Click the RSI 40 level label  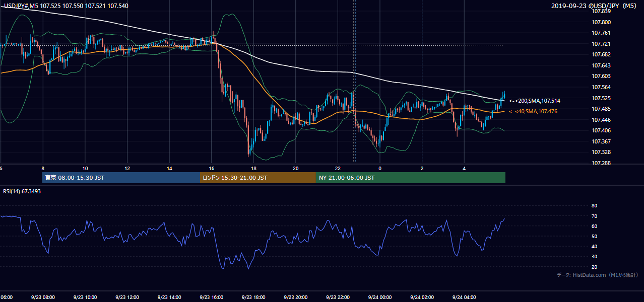click(x=594, y=246)
